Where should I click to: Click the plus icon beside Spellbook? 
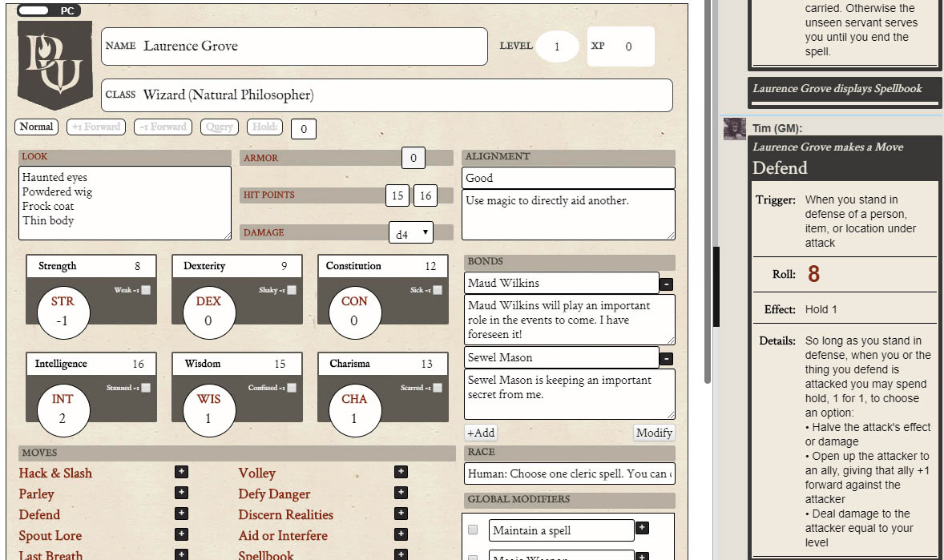(401, 555)
